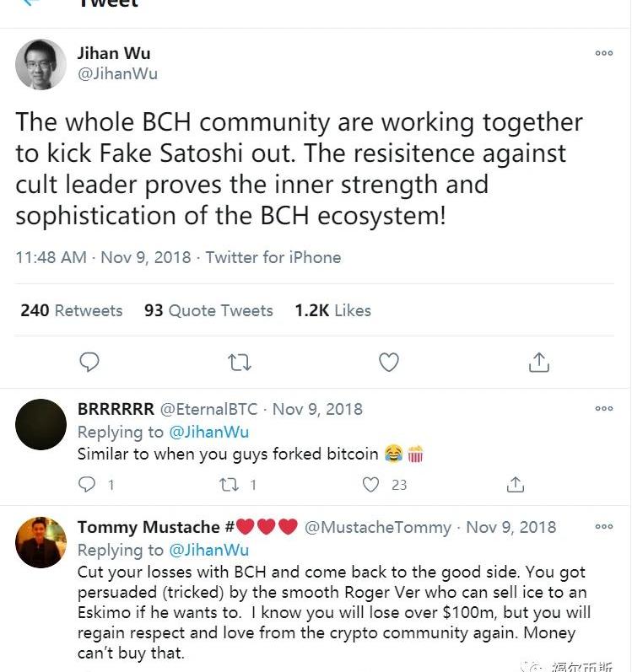
Task: Open the @MustacheTommy handle
Action: (377, 527)
